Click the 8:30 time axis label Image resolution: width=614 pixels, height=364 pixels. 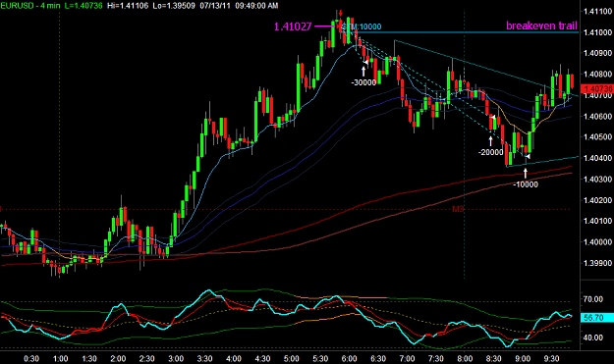coord(494,358)
